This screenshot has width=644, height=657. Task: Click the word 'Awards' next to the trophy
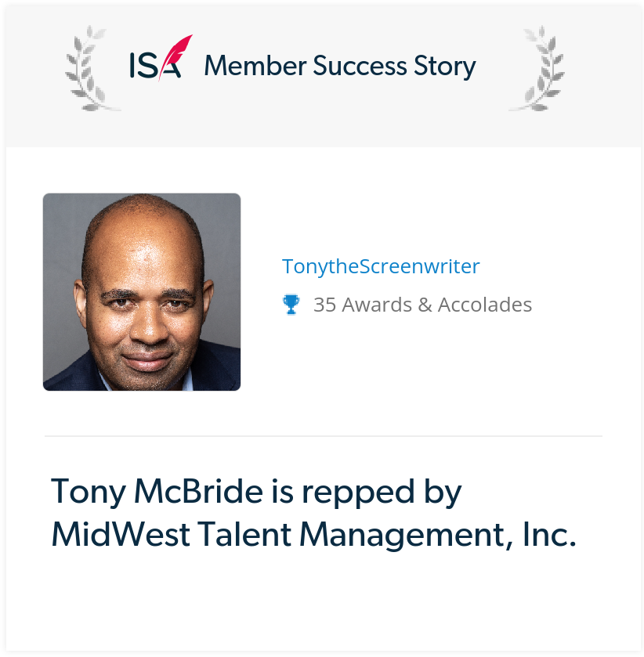[x=377, y=305]
